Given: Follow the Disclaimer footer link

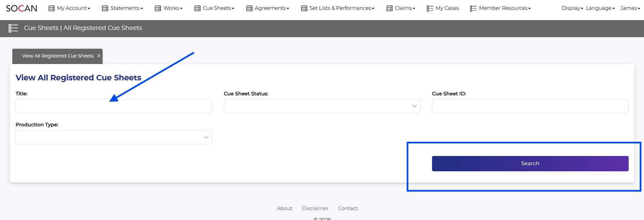Looking at the screenshot, I should 315,208.
